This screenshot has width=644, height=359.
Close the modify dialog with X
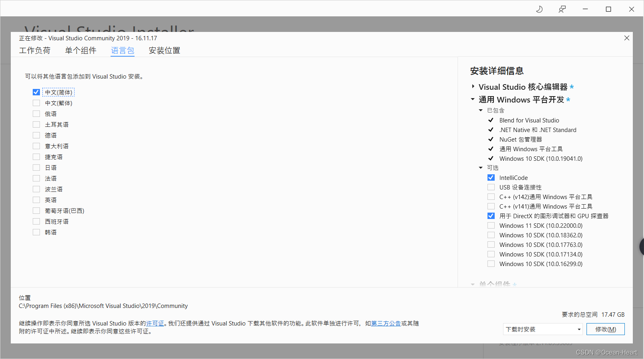click(627, 38)
